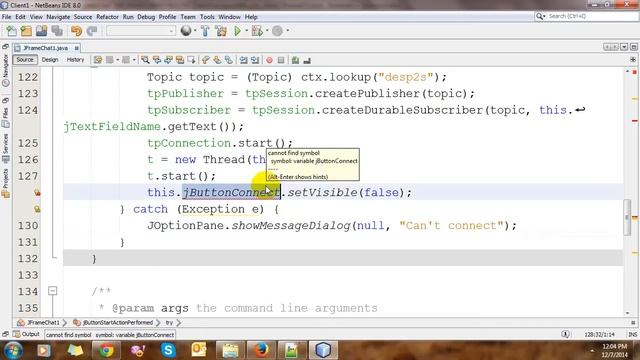
Task: Click the New File toolbar icon
Action: (x=11, y=31)
